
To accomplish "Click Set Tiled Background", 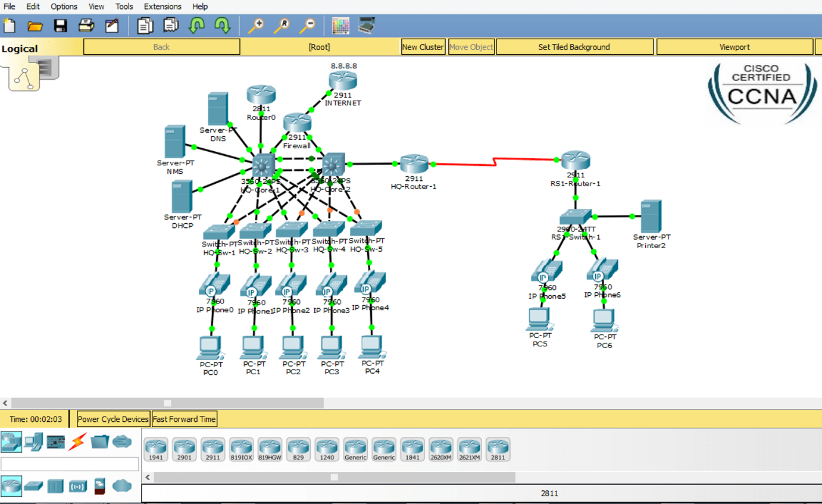I will tap(574, 46).
